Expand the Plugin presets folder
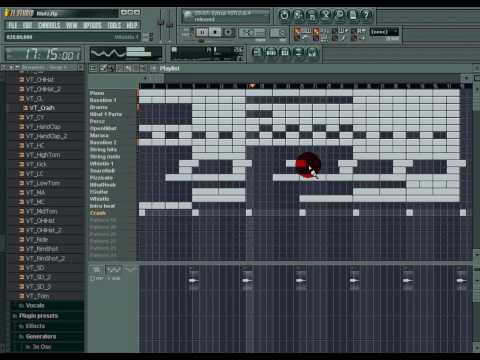The image size is (480, 360). (x=38, y=315)
